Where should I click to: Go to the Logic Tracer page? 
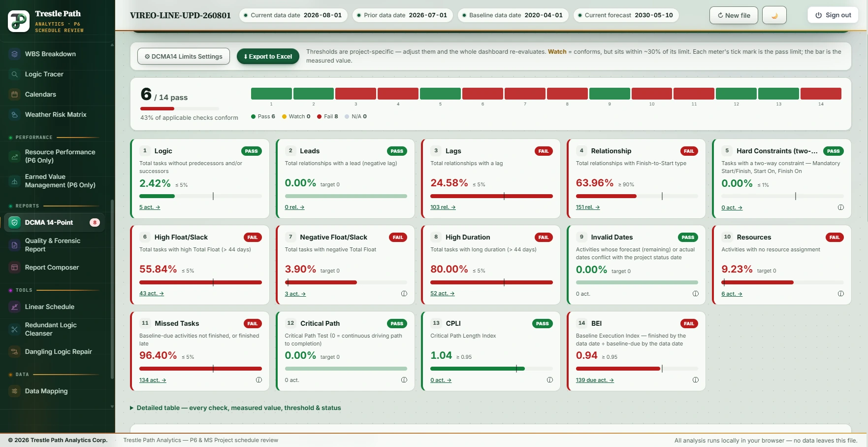pos(44,74)
